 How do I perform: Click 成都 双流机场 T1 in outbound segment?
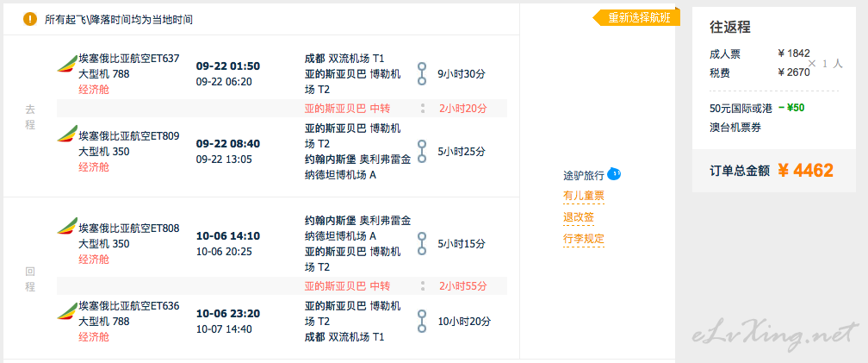point(344,59)
